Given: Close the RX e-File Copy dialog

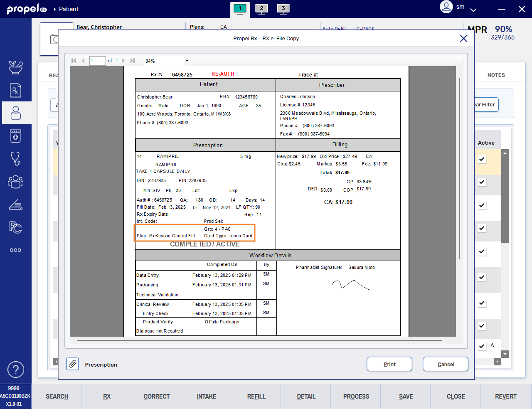Looking at the screenshot, I should 463,39.
